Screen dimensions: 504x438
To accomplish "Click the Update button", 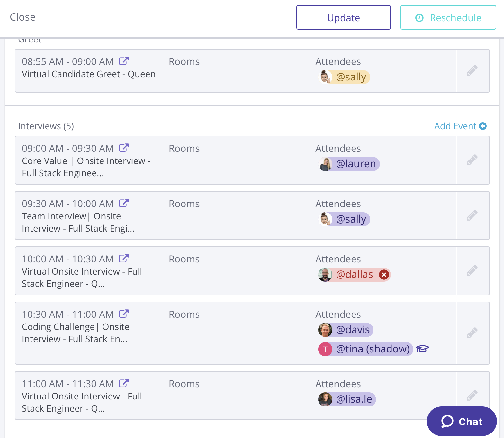I will (343, 18).
